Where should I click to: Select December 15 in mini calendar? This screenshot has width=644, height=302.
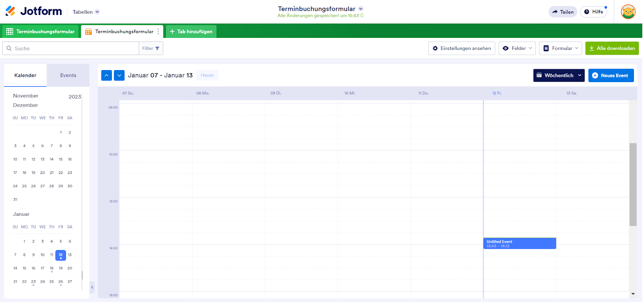[61, 159]
